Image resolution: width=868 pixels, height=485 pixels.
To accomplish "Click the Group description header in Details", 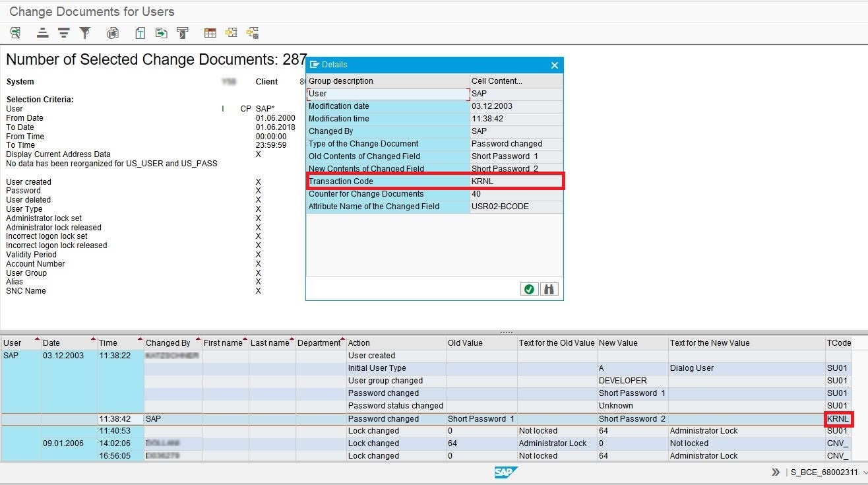I will tap(388, 81).
